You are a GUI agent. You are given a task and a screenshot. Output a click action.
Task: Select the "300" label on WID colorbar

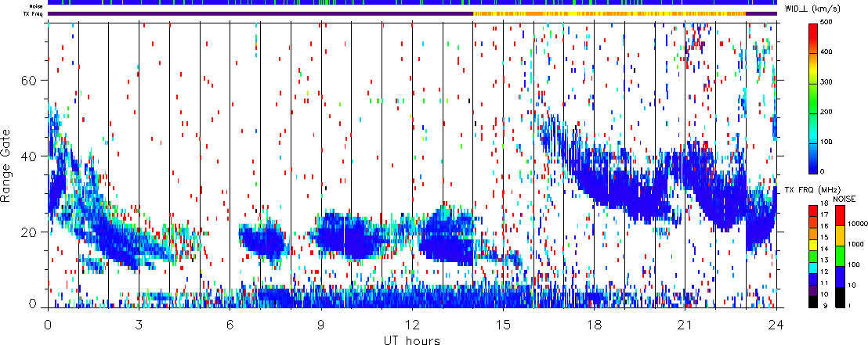(827, 83)
